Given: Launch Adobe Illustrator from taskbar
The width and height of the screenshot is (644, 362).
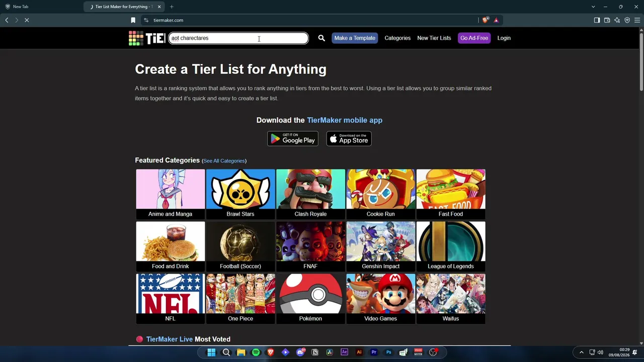Looking at the screenshot, I should 359,352.
